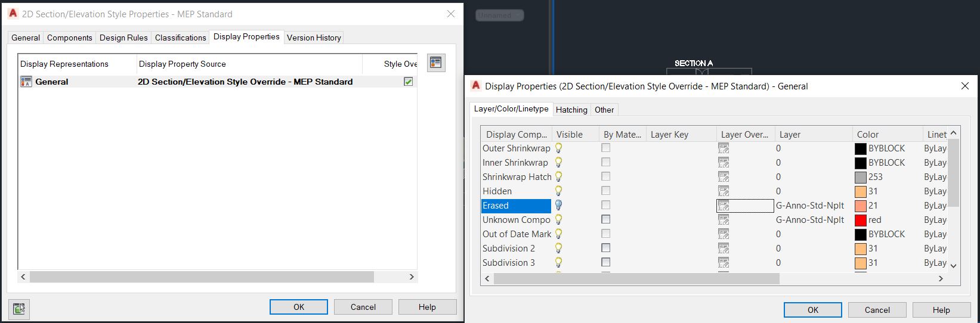Toggle visibility bulb for Out of Date Marker

[559, 234]
